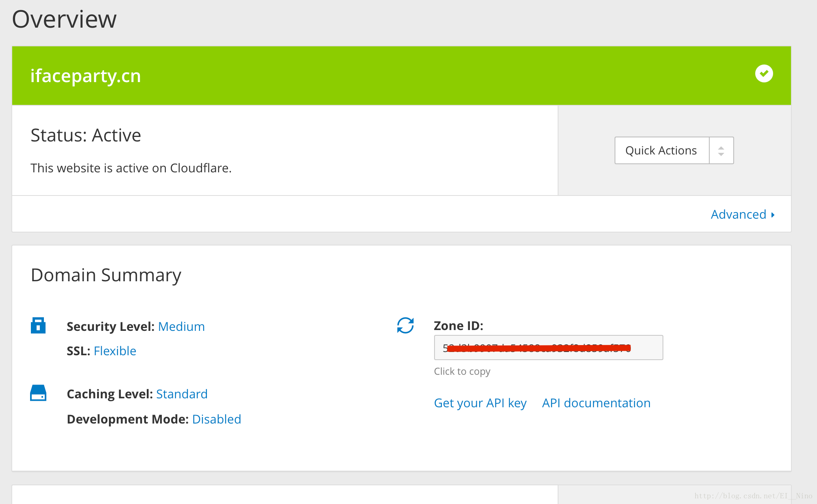This screenshot has width=817, height=504.
Task: Click the SSL: label
Action: pos(78,351)
